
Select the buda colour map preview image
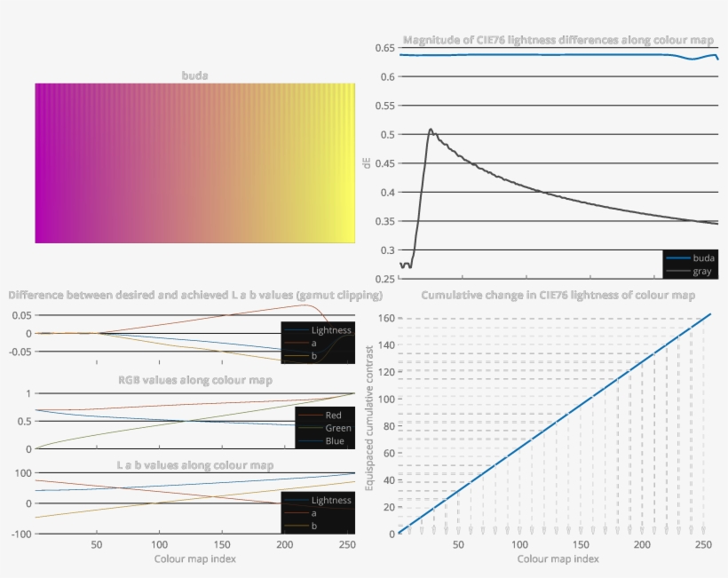pyautogui.click(x=194, y=160)
